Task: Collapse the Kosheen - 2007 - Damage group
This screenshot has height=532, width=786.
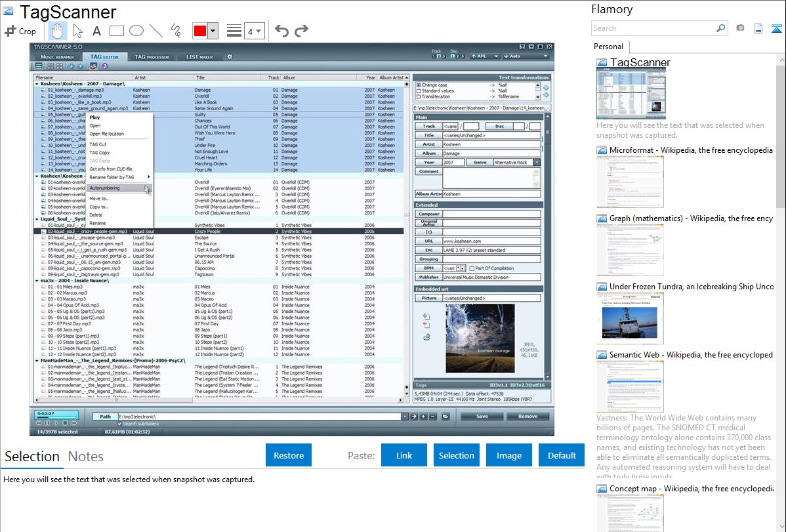Action: point(37,84)
